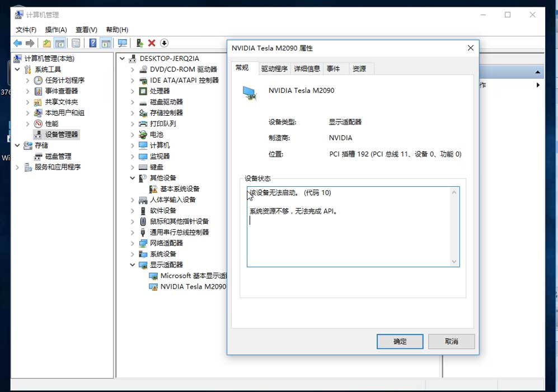Click the clock icon beside 任务计划程序
This screenshot has width=558, height=392.
click(38, 81)
